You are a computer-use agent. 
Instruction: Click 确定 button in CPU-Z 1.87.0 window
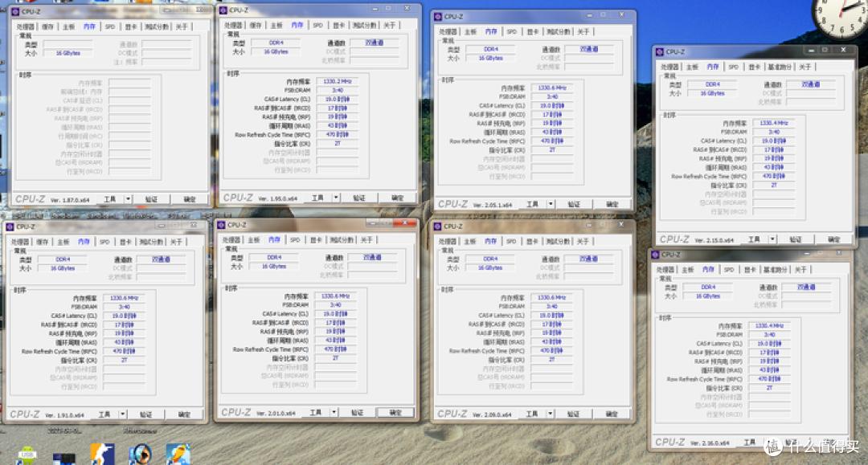(x=190, y=199)
